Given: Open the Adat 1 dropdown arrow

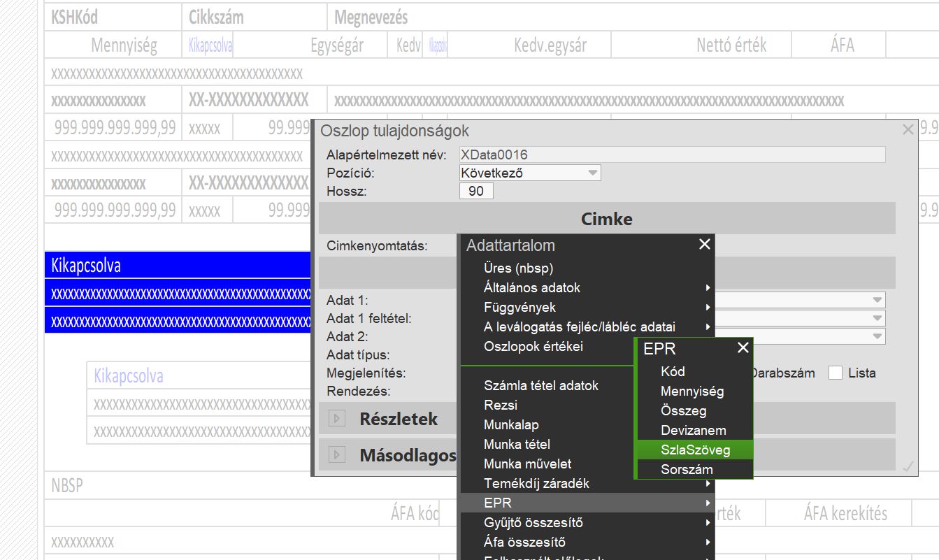Looking at the screenshot, I should (877, 300).
